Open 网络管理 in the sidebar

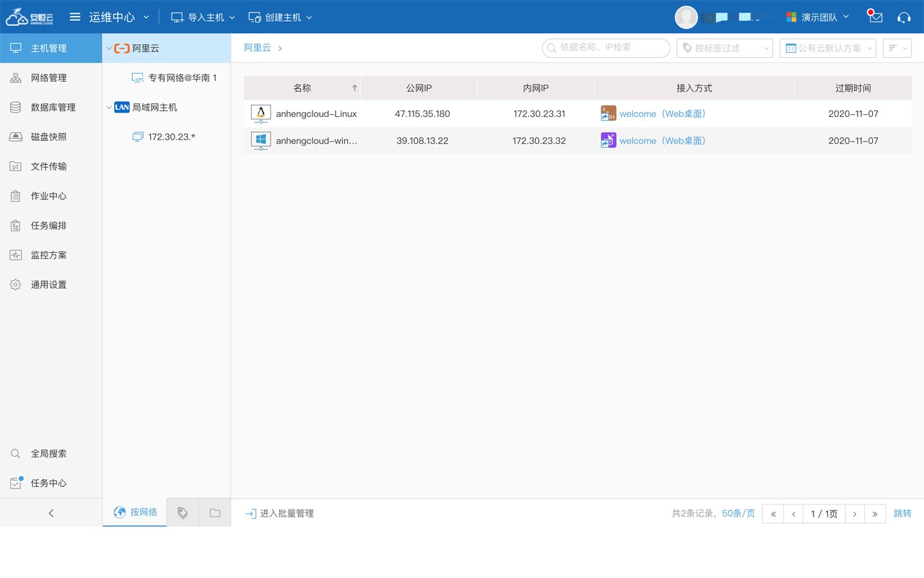(51, 78)
